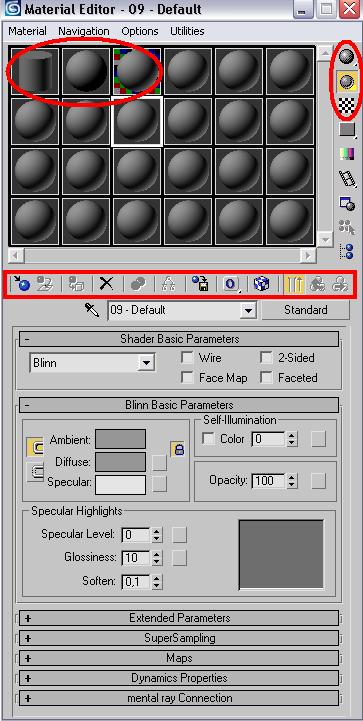Viewport: 363px width, 721px height.
Task: Expand the SuperSampling rollout
Action: (x=179, y=638)
